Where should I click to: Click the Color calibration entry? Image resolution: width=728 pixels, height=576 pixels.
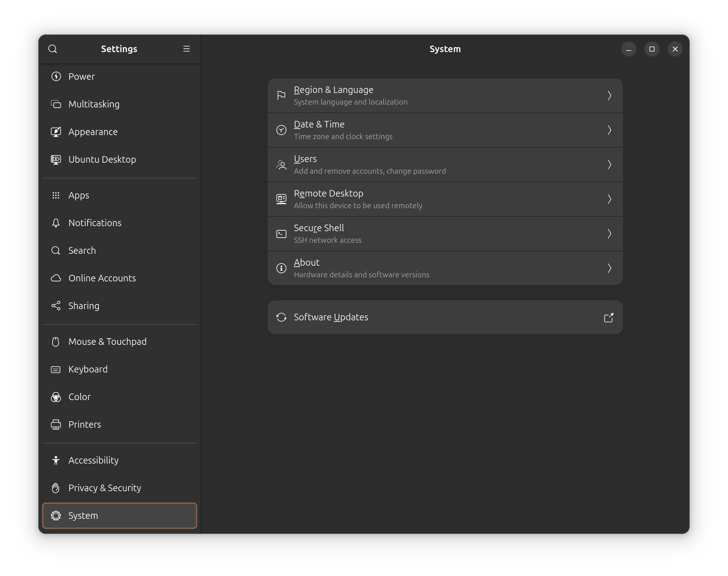pos(79,397)
